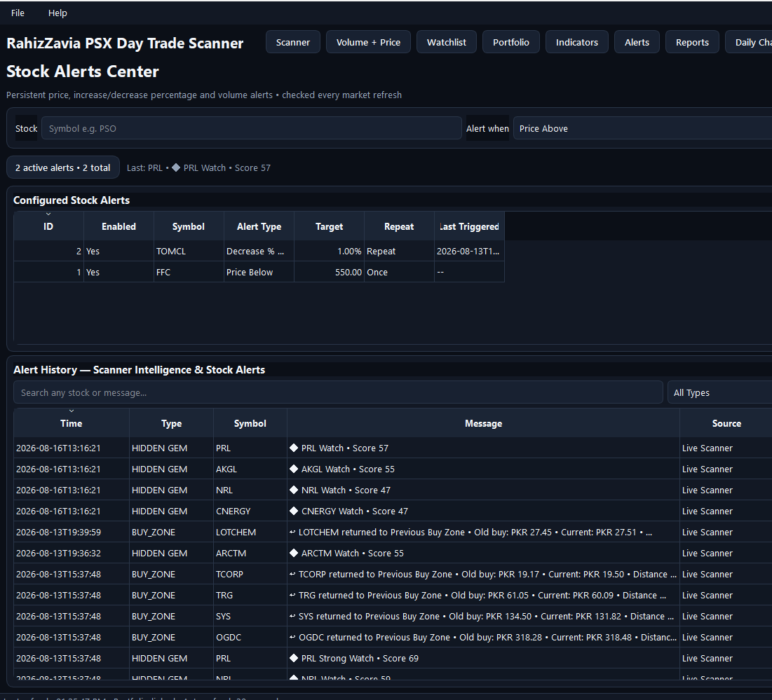
Task: Click Live Scanner source for SYS row
Action: pos(726,617)
